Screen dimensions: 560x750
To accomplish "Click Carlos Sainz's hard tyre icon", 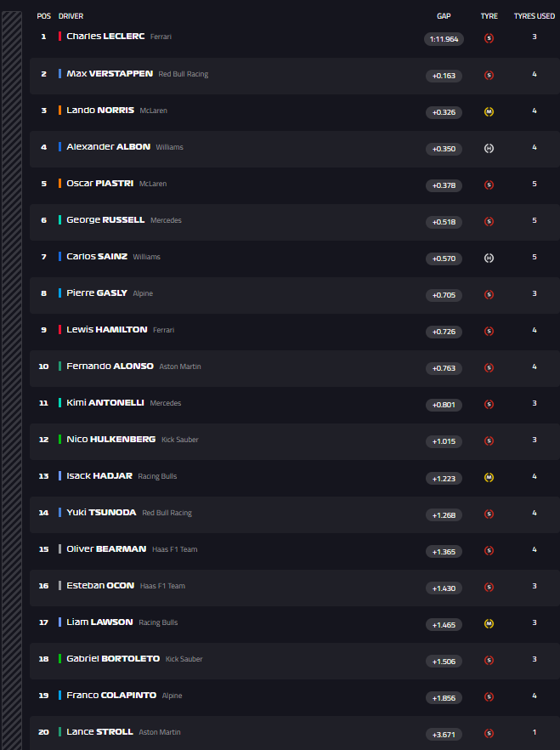I will (x=489, y=259).
